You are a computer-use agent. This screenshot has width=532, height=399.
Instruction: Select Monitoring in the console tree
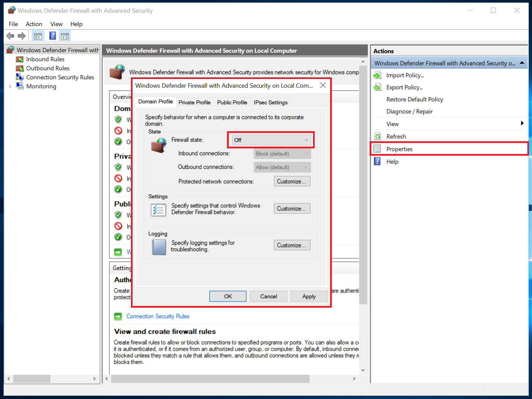point(41,86)
